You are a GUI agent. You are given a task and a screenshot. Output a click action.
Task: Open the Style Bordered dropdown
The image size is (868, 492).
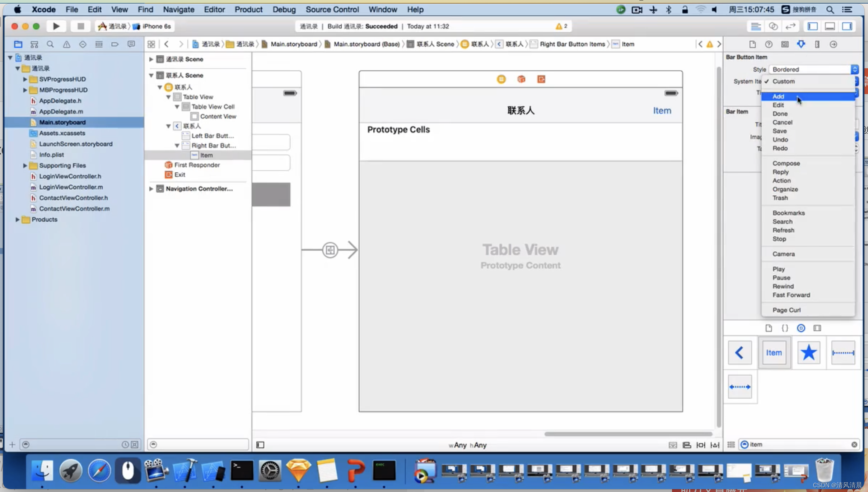[813, 69]
